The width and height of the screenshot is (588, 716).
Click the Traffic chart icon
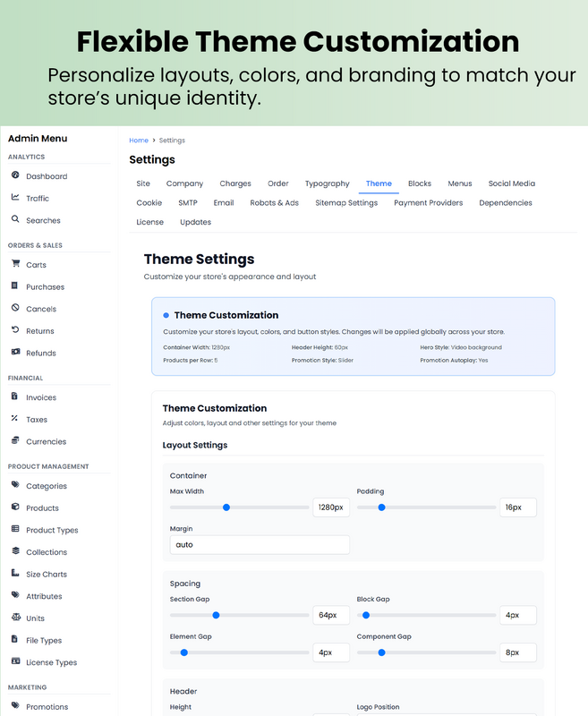15,198
